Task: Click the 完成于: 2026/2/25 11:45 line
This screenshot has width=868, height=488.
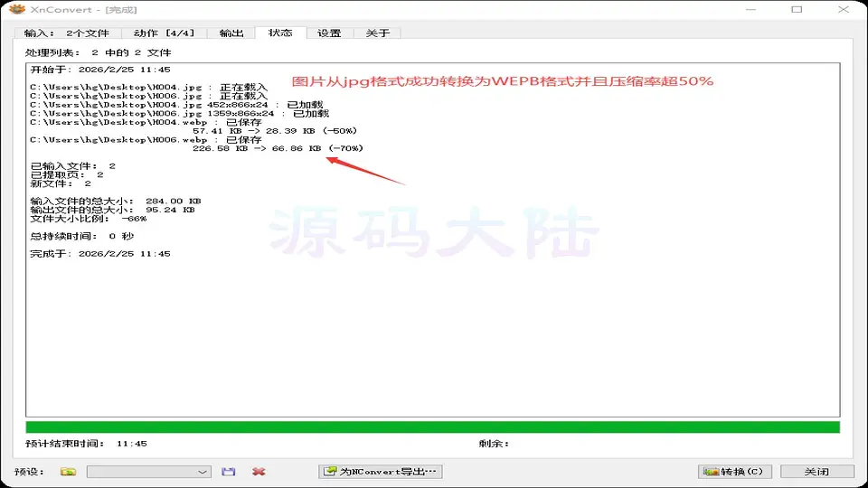Action: (x=100, y=254)
